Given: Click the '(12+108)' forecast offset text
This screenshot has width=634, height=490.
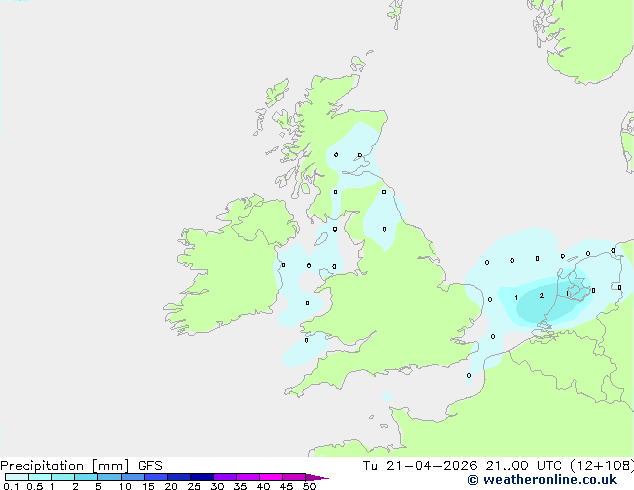Looking at the screenshot, I should 602,466.
